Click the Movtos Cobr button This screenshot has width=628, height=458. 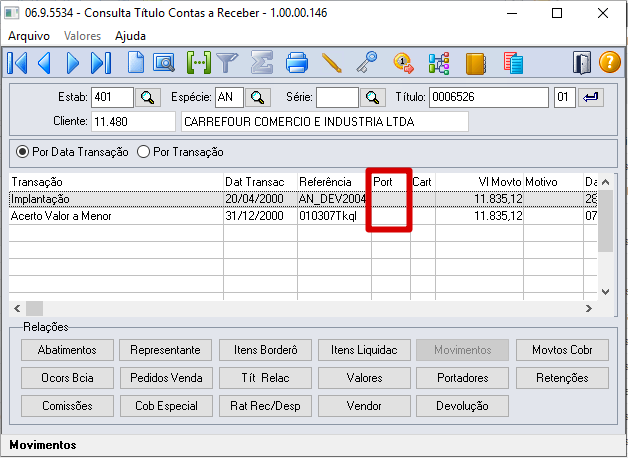point(562,350)
